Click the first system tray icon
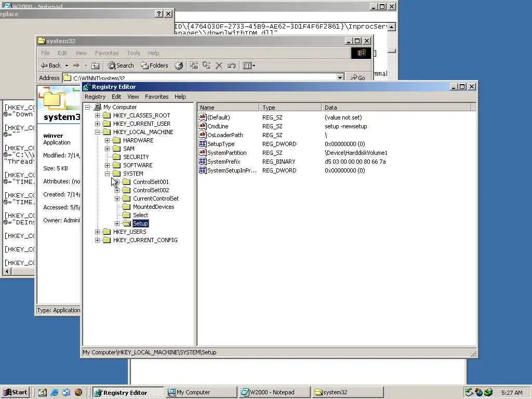This screenshot has height=399, width=532. tap(469, 392)
